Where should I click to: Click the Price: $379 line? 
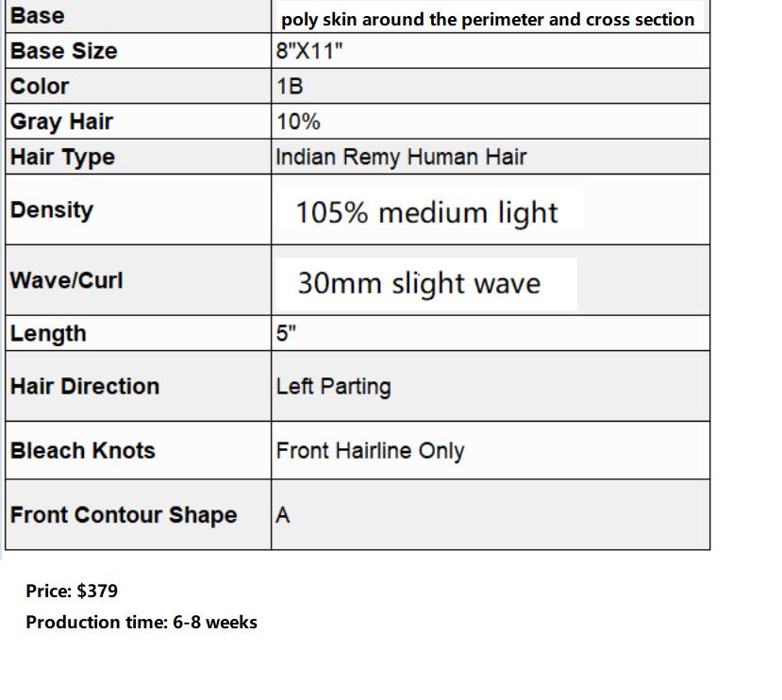coord(72,592)
